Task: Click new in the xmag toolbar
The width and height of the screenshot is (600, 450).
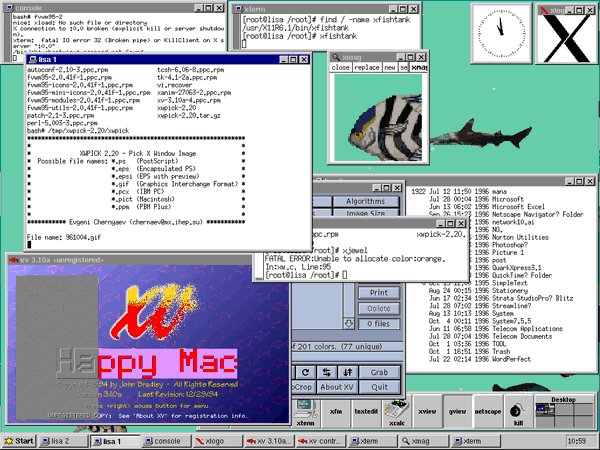Action: 390,67
